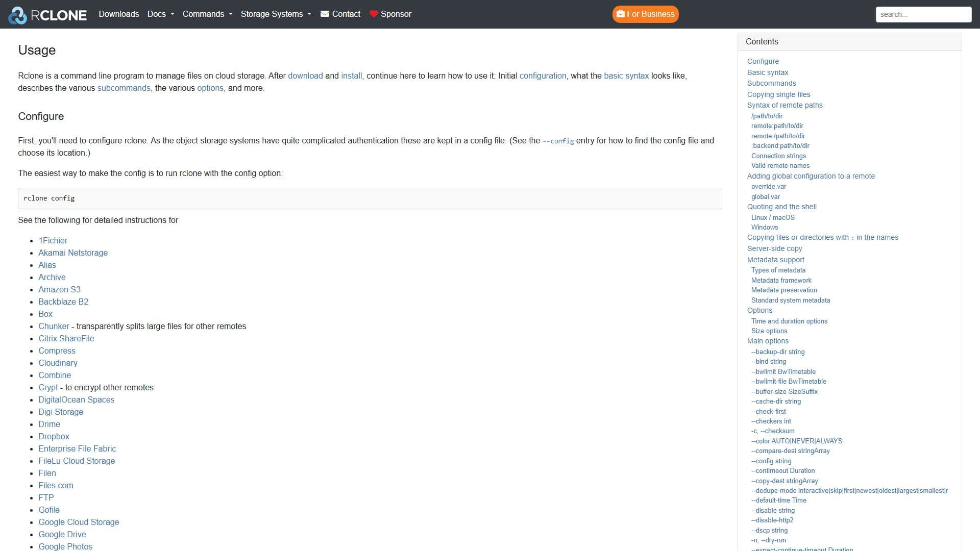Open the Gofile link
Screen dimensions: 980x551
tap(49, 510)
